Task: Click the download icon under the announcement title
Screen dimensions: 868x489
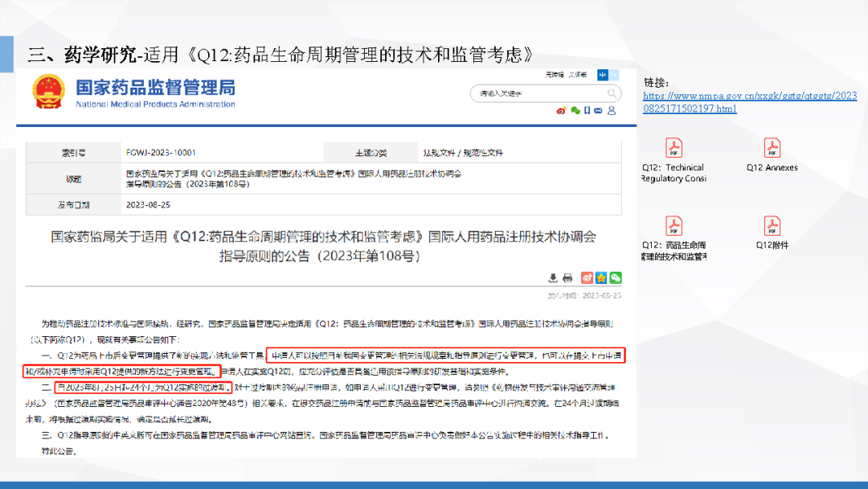Action: click(x=553, y=277)
